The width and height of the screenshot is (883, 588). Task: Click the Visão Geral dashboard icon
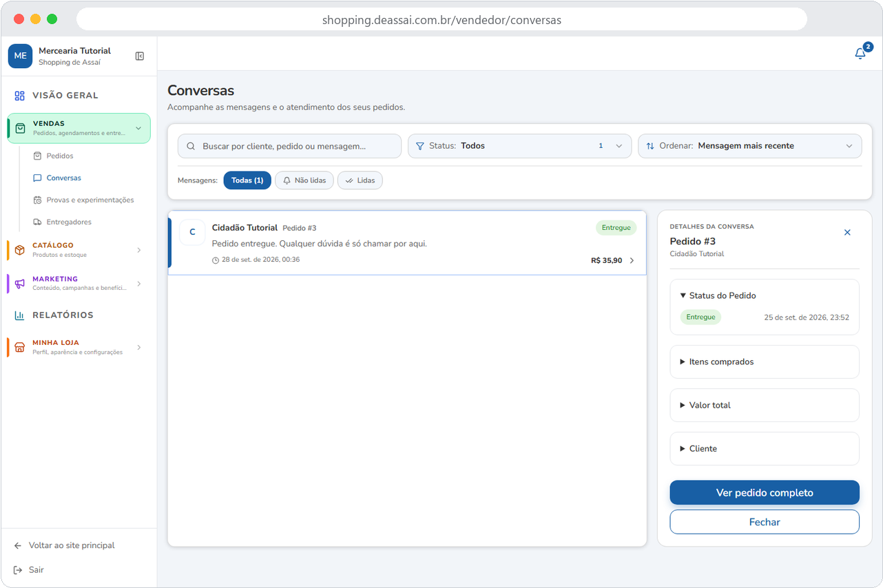19,96
